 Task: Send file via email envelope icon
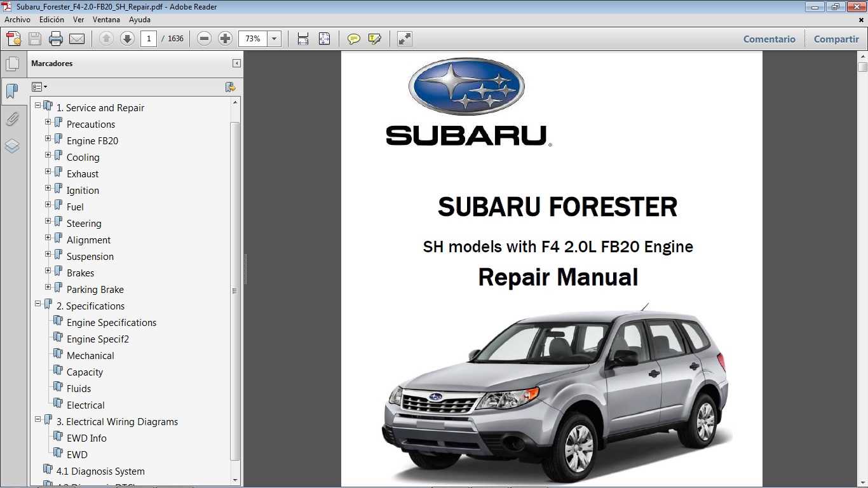pyautogui.click(x=77, y=39)
